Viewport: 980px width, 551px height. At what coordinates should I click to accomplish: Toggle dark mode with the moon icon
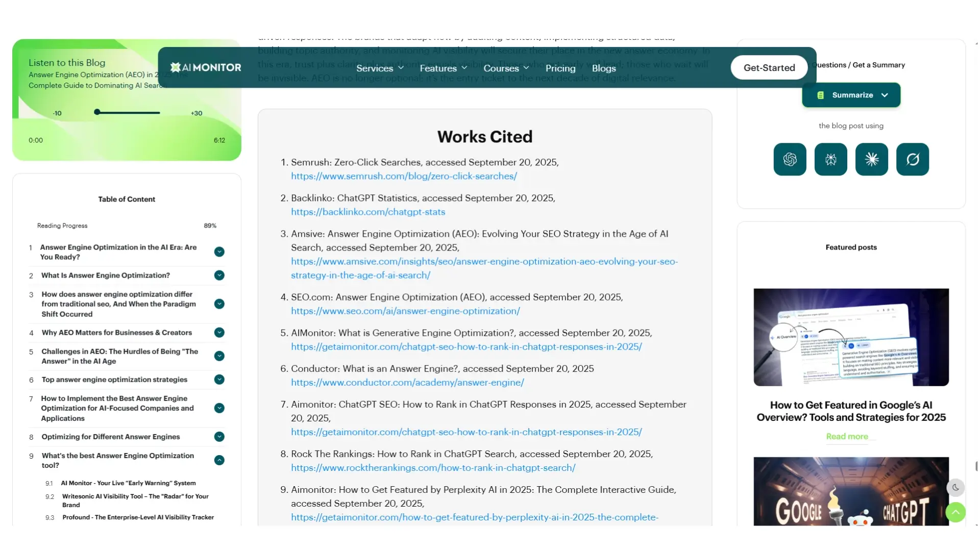pos(955,487)
